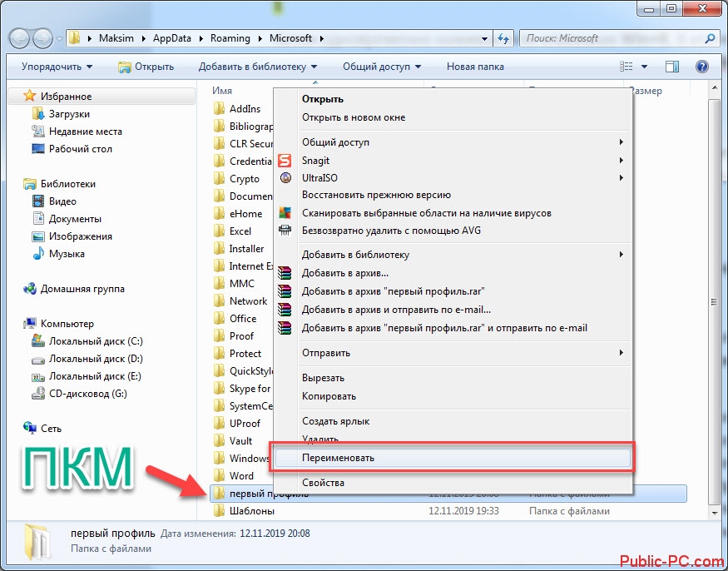Viewport: 728px width, 571px height.
Task: Click the refresh button near address bar
Action: click(503, 38)
